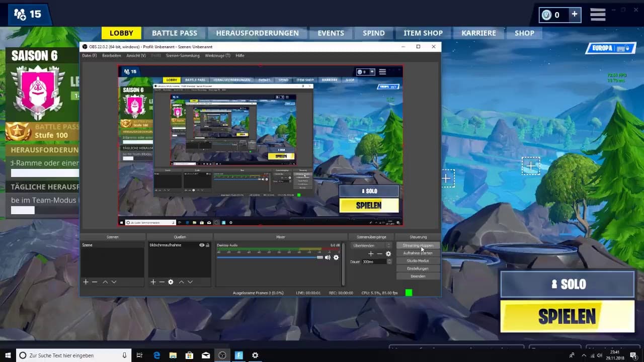Open the Werkzeuge menu in OBS

click(x=217, y=56)
